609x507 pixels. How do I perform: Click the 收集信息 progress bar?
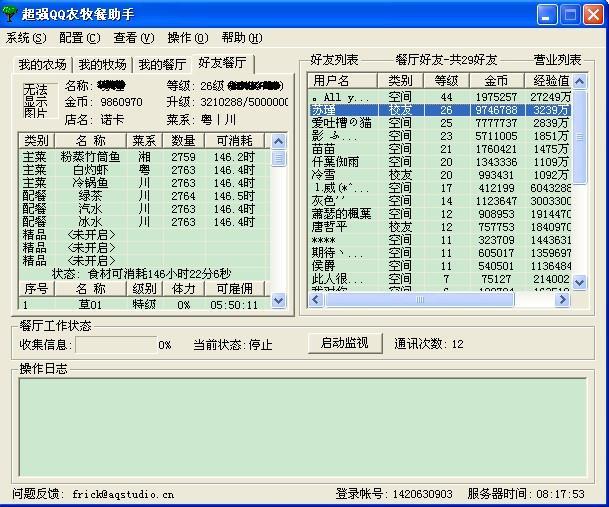tap(116, 345)
